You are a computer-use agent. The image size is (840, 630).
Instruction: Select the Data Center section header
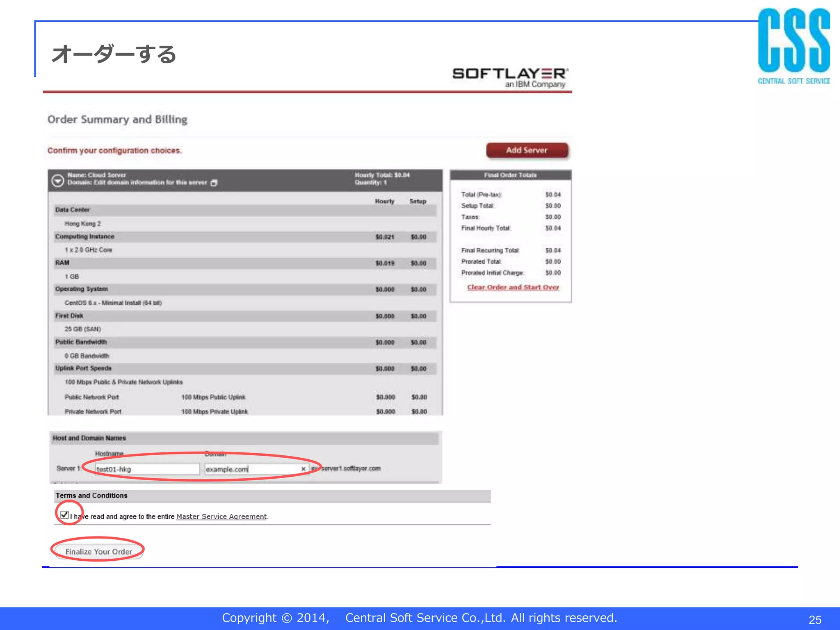pos(245,210)
